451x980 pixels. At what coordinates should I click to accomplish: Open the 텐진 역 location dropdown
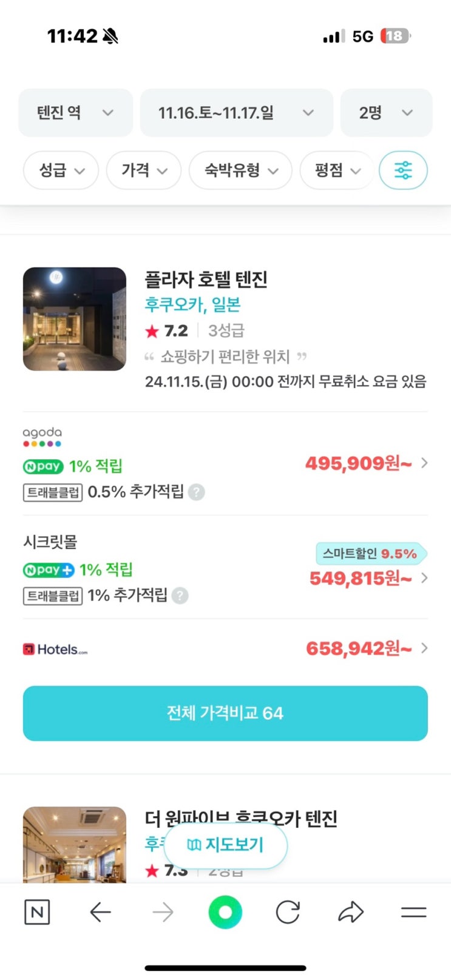point(75,113)
